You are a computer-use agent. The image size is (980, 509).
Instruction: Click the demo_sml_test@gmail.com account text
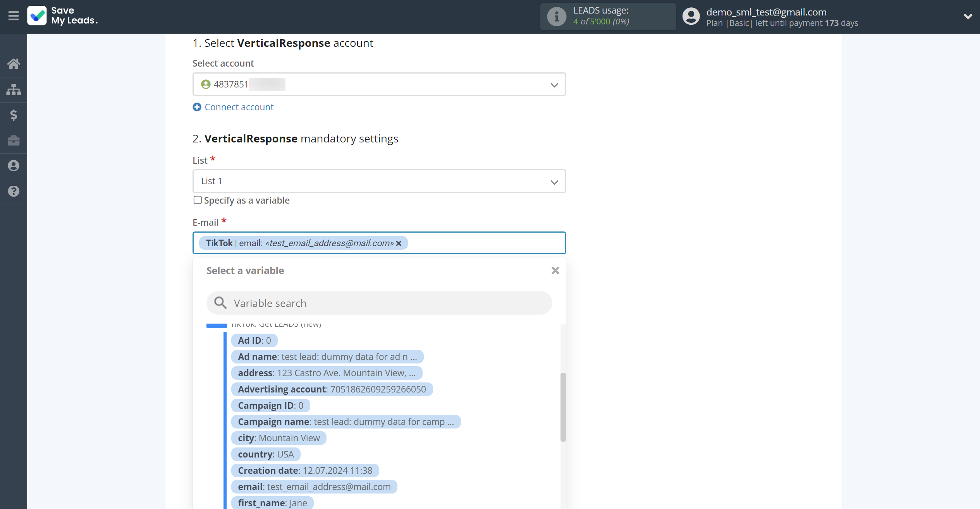click(766, 12)
